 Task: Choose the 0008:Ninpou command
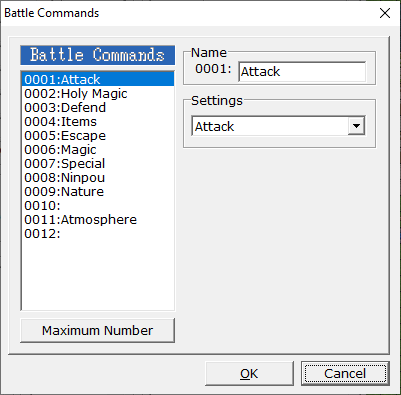point(98,177)
